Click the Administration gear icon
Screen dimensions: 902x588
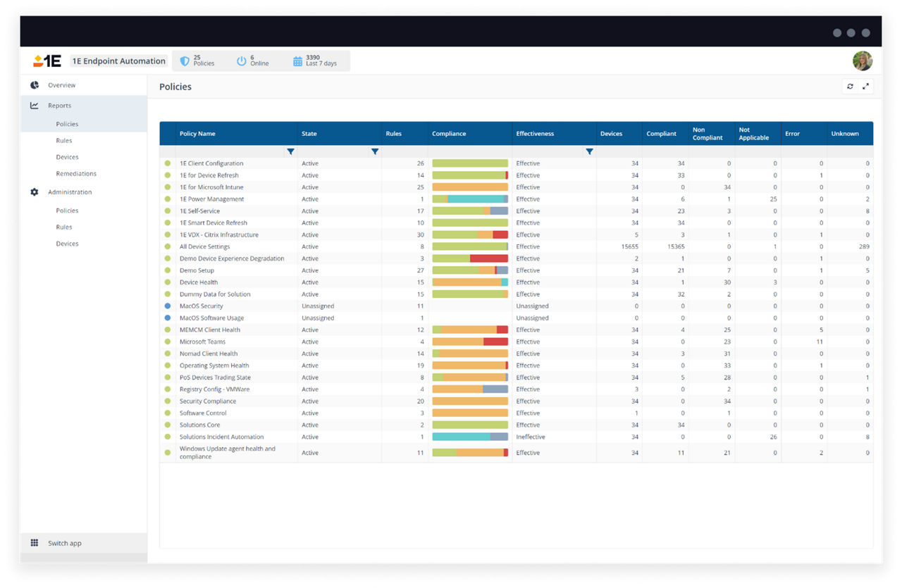pos(35,192)
